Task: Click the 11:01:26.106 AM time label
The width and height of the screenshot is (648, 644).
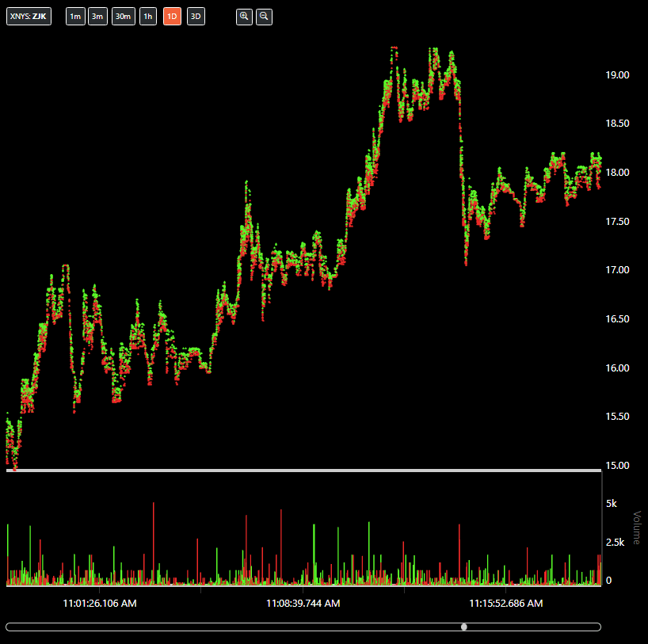Action: (100, 604)
